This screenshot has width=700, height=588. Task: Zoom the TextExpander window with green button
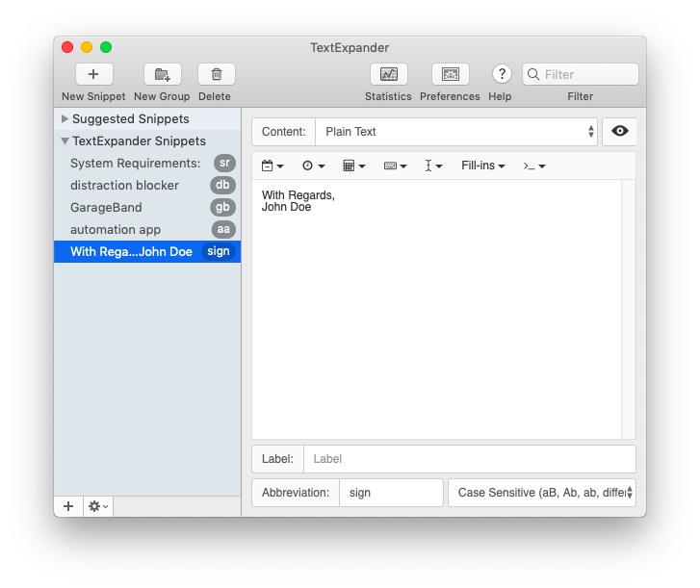pyautogui.click(x=106, y=47)
